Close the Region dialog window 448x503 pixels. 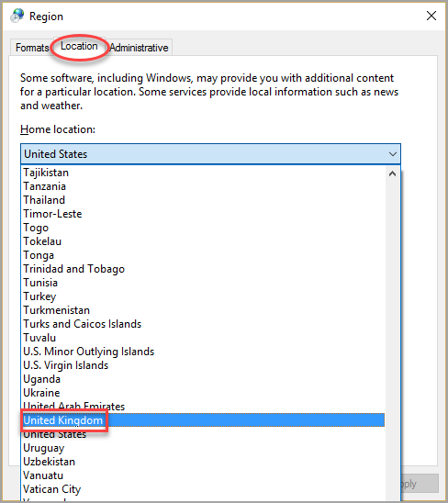point(431,16)
